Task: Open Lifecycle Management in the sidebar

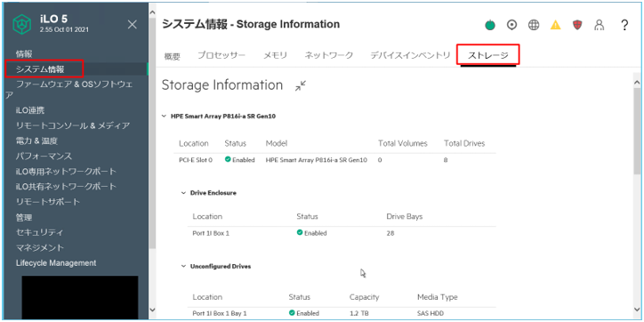Action: pos(56,263)
